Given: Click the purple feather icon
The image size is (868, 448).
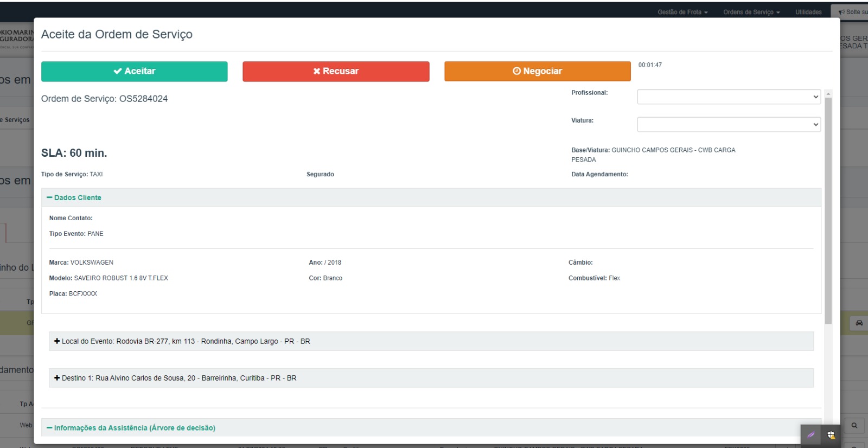Looking at the screenshot, I should tap(811, 434).
